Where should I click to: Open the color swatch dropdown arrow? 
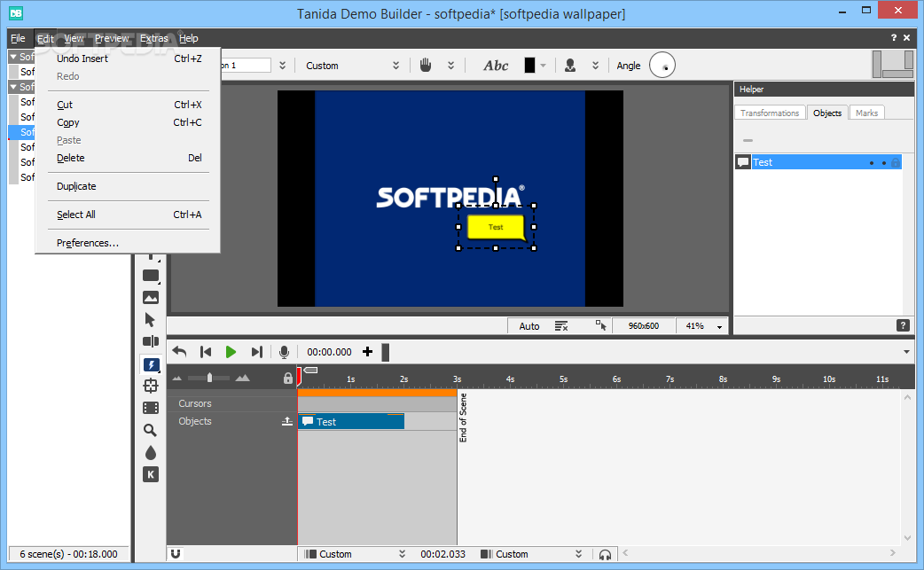[x=544, y=66]
